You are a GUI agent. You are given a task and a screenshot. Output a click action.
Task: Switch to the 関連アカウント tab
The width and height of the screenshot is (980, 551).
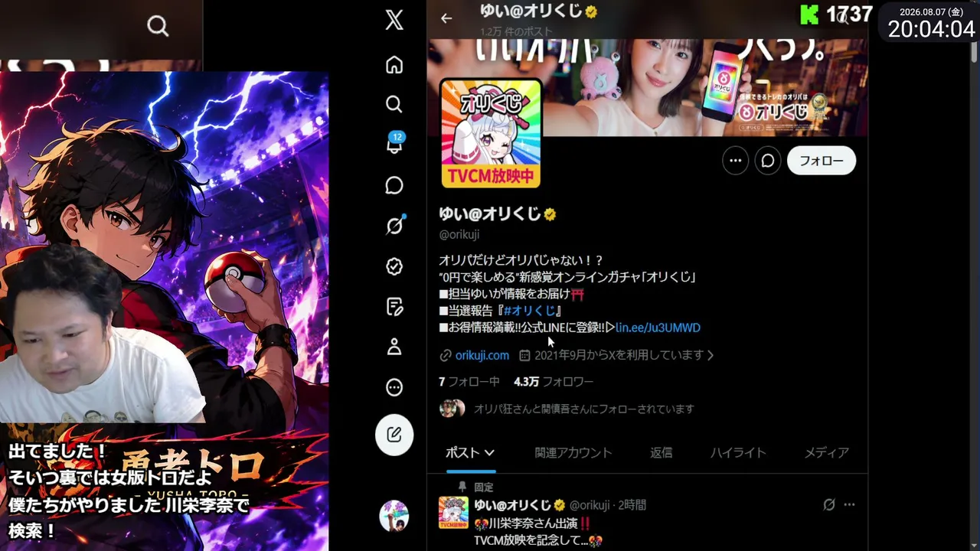[x=573, y=453]
